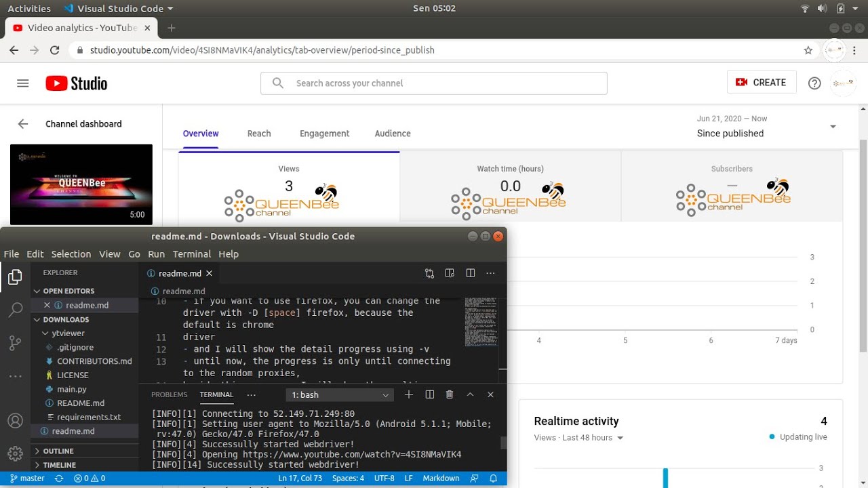The height and width of the screenshot is (488, 868).
Task: Open the VS Code Terminal menu
Action: (x=192, y=254)
